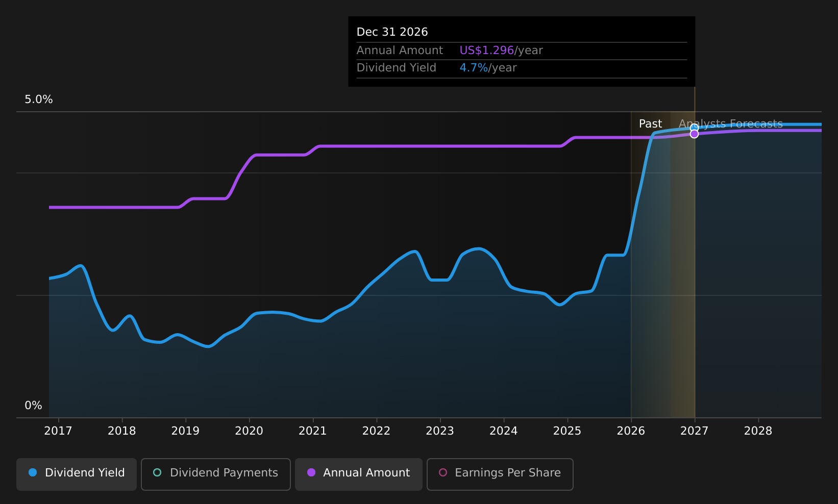Click the 2026 x-axis label
The width and height of the screenshot is (838, 504).
point(631,431)
